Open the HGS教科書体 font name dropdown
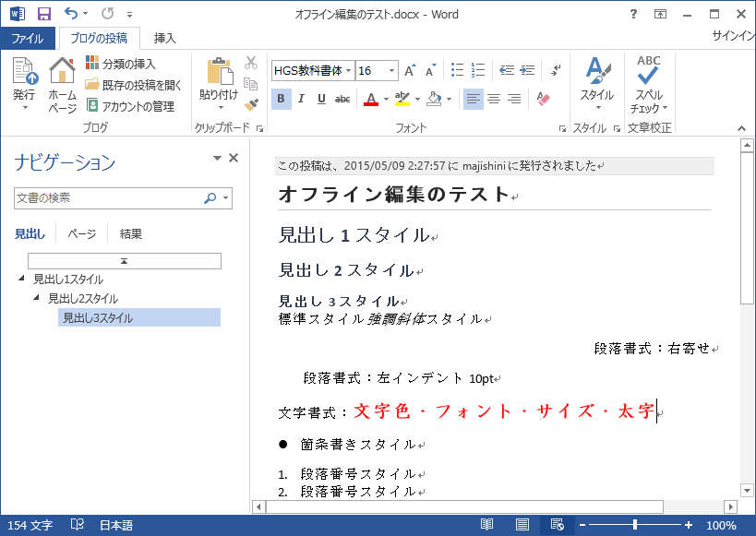 (x=351, y=70)
